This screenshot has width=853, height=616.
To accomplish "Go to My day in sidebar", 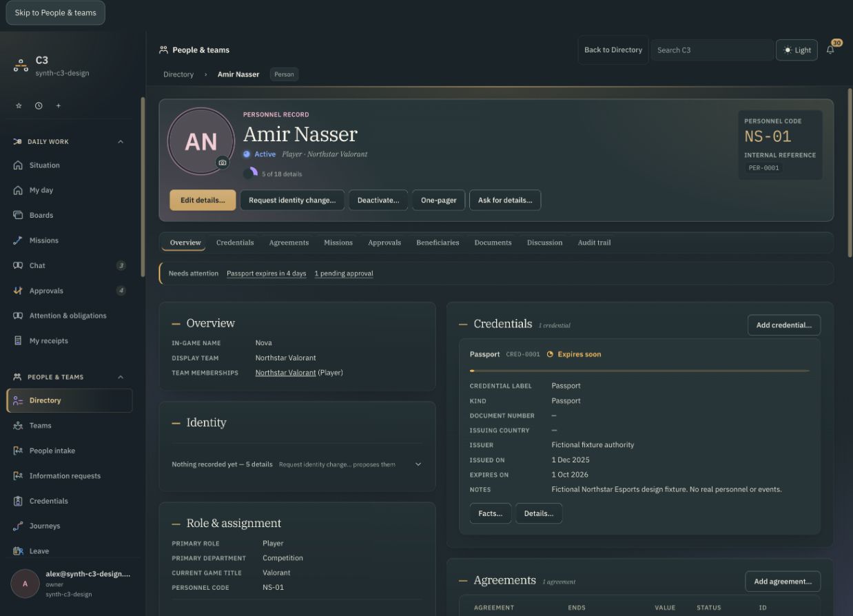I will pyautogui.click(x=69, y=190).
